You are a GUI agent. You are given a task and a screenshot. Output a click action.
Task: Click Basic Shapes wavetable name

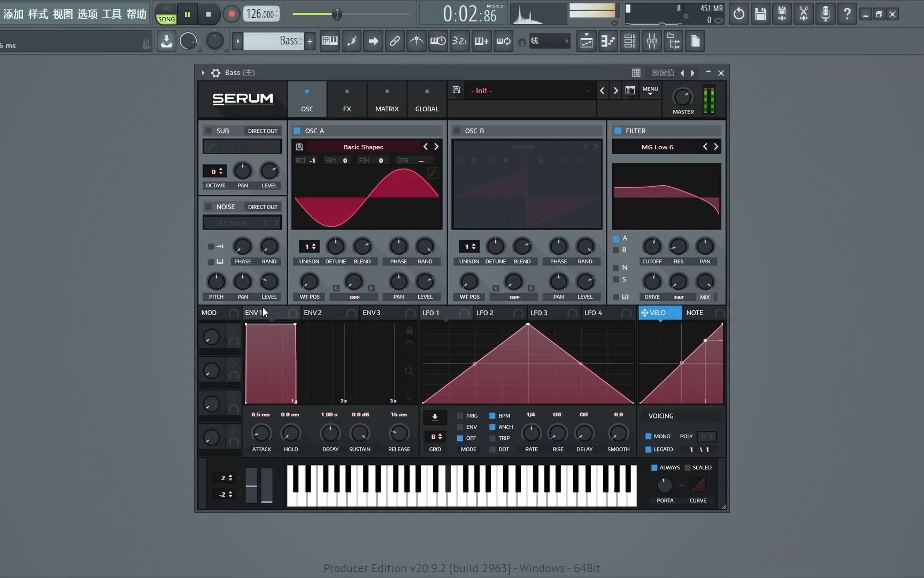363,147
